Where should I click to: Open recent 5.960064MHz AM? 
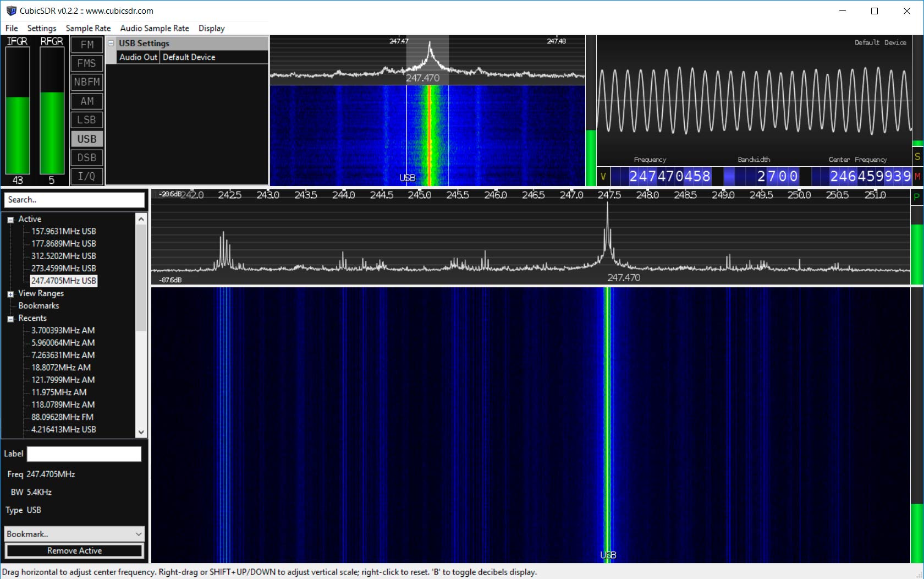click(x=63, y=342)
